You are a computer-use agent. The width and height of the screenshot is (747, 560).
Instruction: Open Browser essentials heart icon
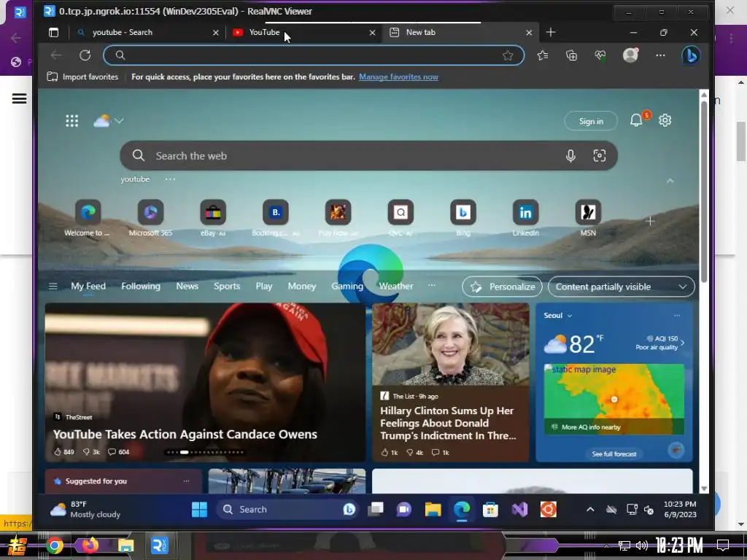point(600,55)
